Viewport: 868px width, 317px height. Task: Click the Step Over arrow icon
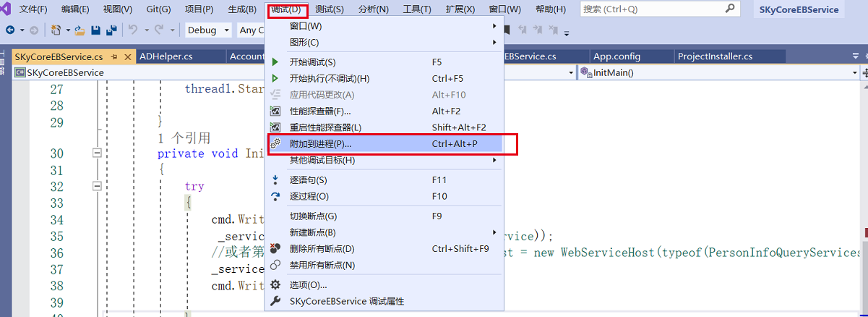point(275,196)
